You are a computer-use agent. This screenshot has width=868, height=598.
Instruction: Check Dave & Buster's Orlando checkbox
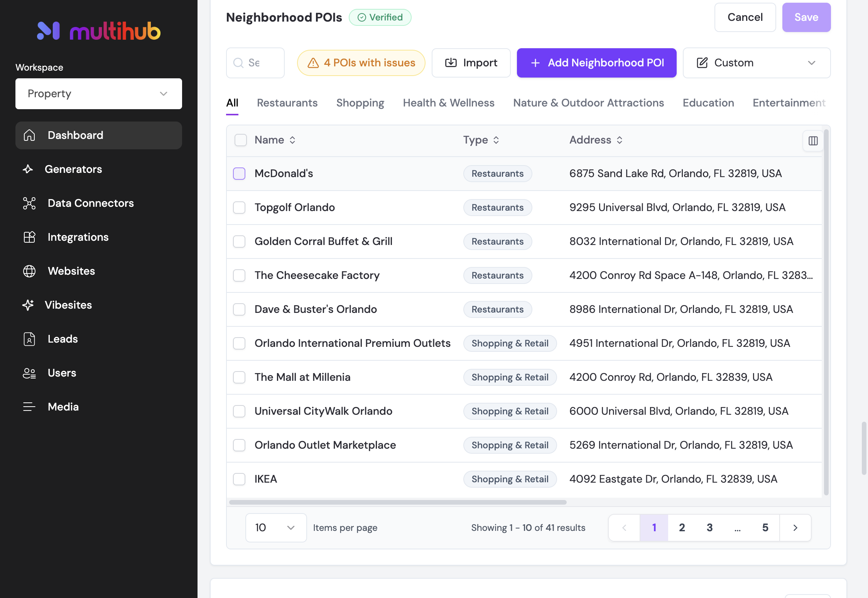(x=239, y=309)
